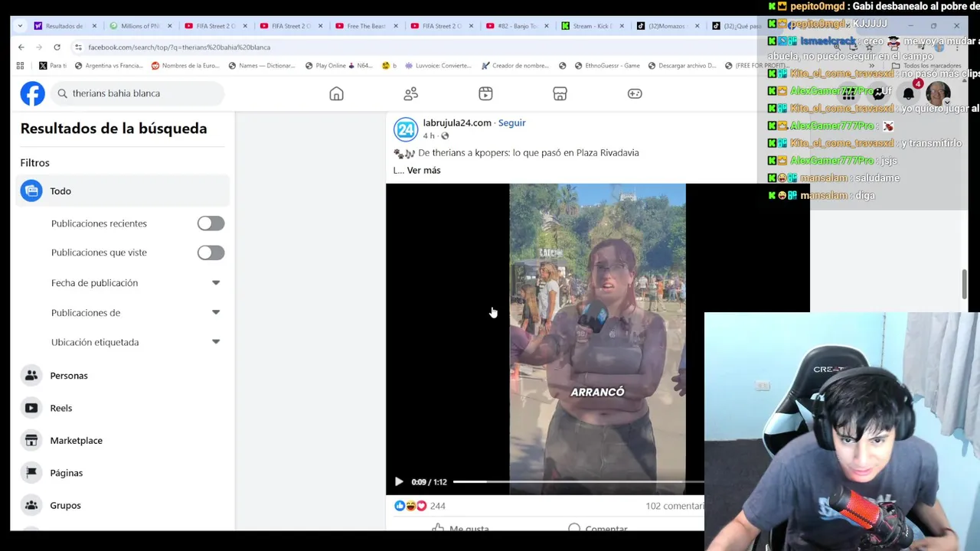Screen dimensions: 980x551
Task: Open the browser apps grid icon in bookmarks bar
Action: [20, 66]
